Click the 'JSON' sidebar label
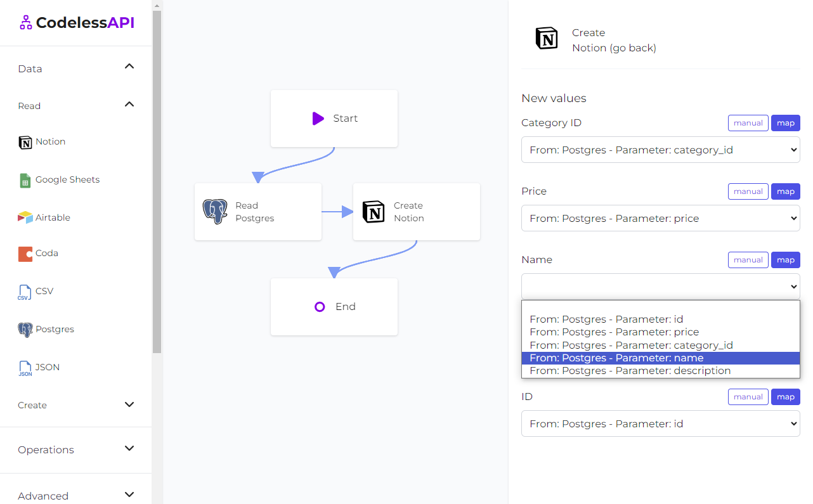 coord(48,367)
